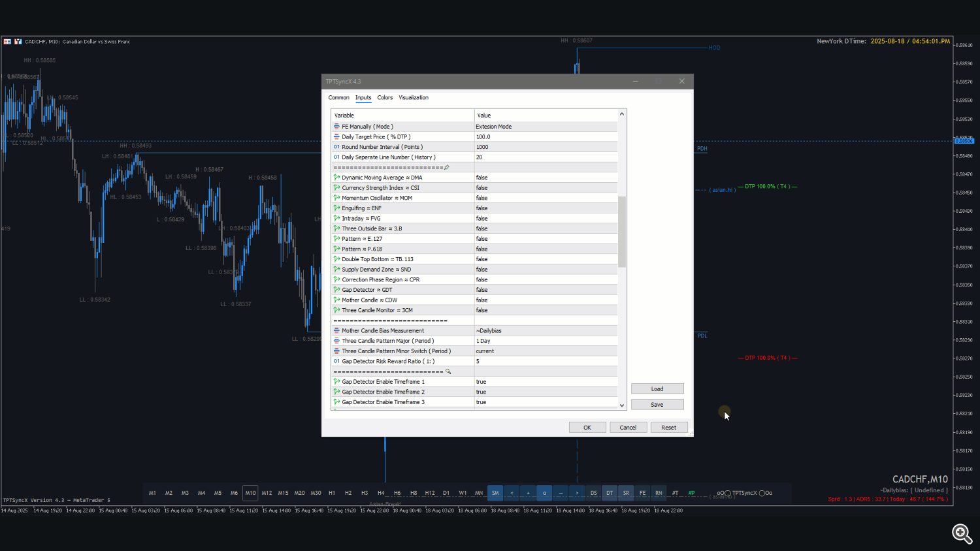Image resolution: width=980 pixels, height=551 pixels.
Task: Click the magnifier icon in bottom-right corner
Action: click(x=962, y=533)
